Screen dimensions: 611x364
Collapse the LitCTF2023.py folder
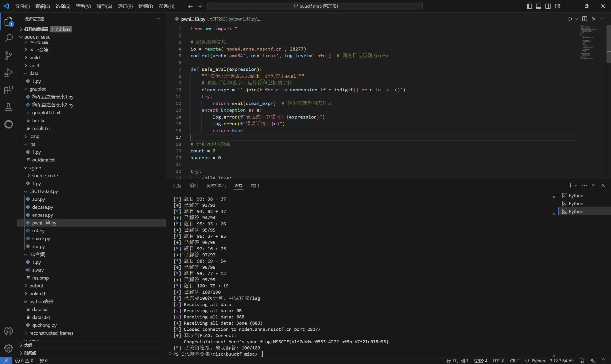tap(91, 191)
